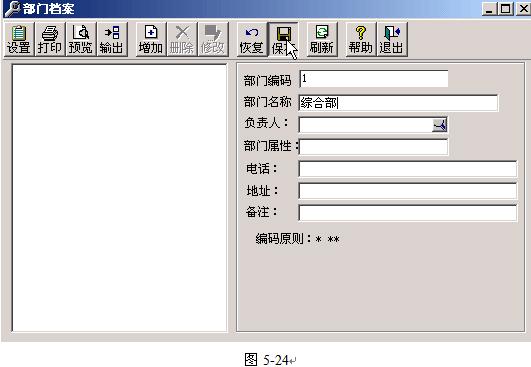
Task: Click the 恢复 undo icon
Action: [252, 39]
